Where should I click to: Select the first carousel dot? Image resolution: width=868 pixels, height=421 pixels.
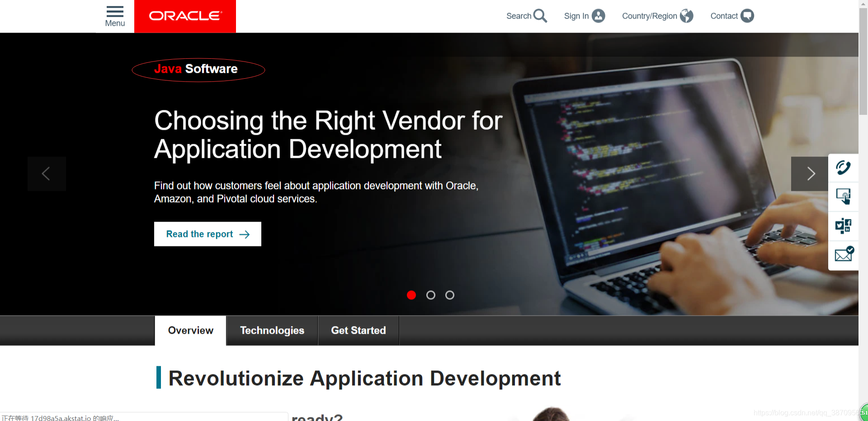point(411,295)
